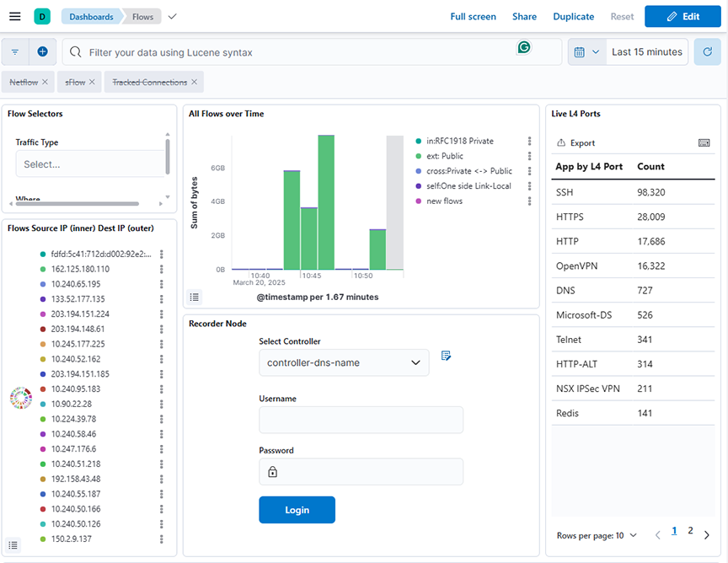The height and width of the screenshot is (563, 728).
Task: Open the Traffic Type select dropdown
Action: pyautogui.click(x=88, y=164)
